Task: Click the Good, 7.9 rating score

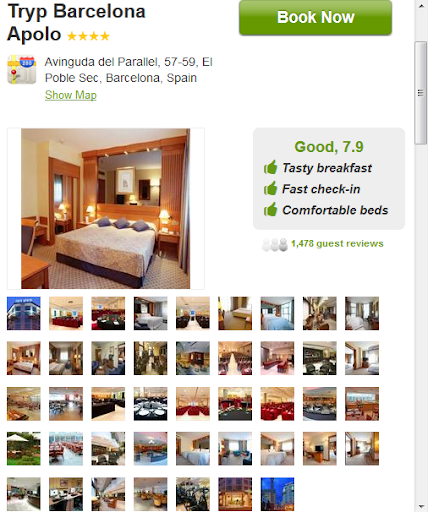Action: click(329, 147)
